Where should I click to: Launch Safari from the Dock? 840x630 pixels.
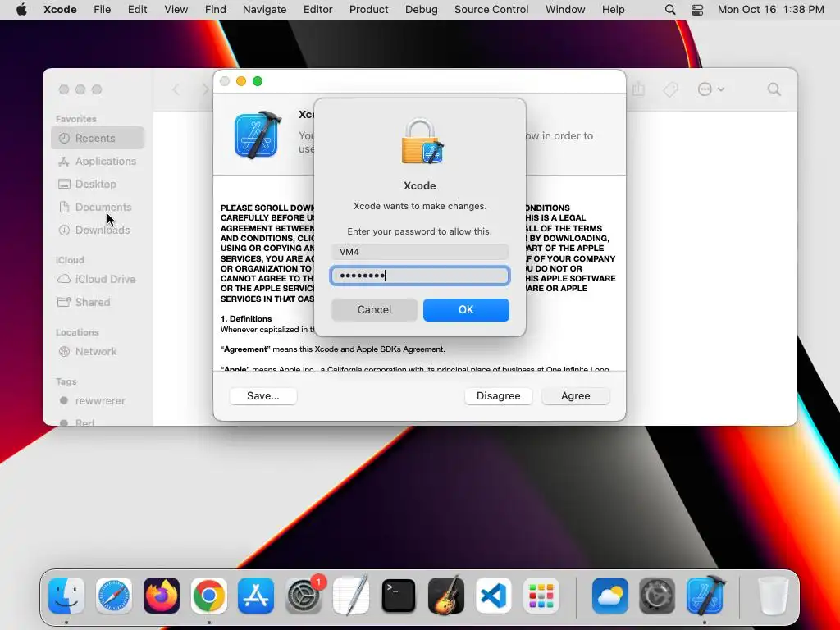113,596
